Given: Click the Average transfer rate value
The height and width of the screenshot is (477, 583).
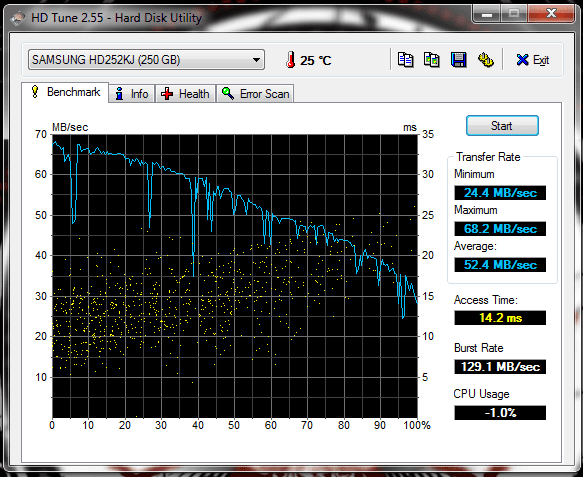Looking at the screenshot, I should [x=500, y=265].
